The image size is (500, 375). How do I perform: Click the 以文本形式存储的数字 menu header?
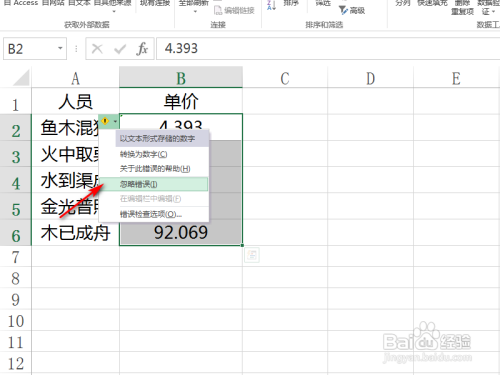tap(162, 139)
